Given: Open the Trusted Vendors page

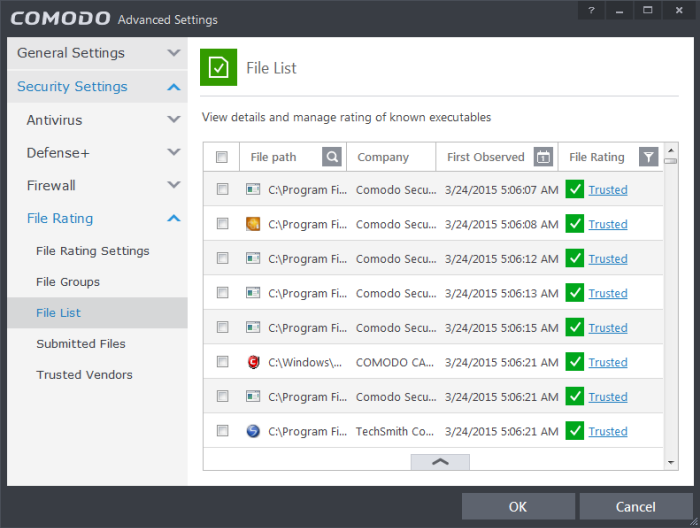Looking at the screenshot, I should [84, 375].
